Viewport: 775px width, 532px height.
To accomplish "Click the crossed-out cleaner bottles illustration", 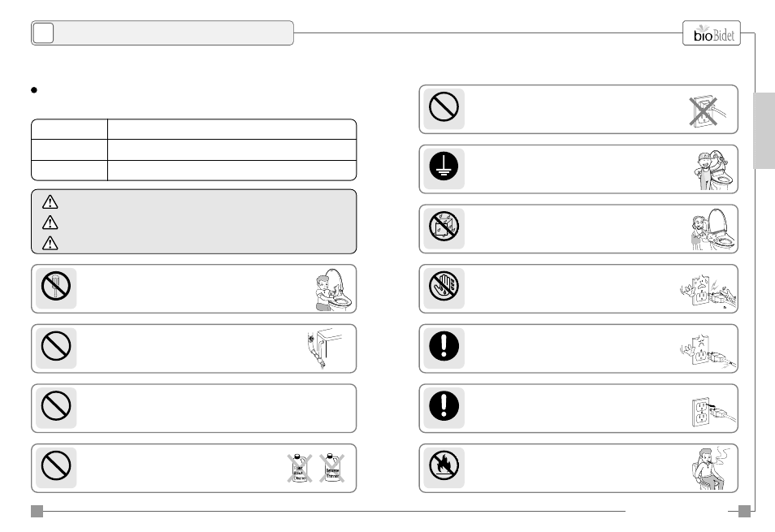I will tap(316, 469).
